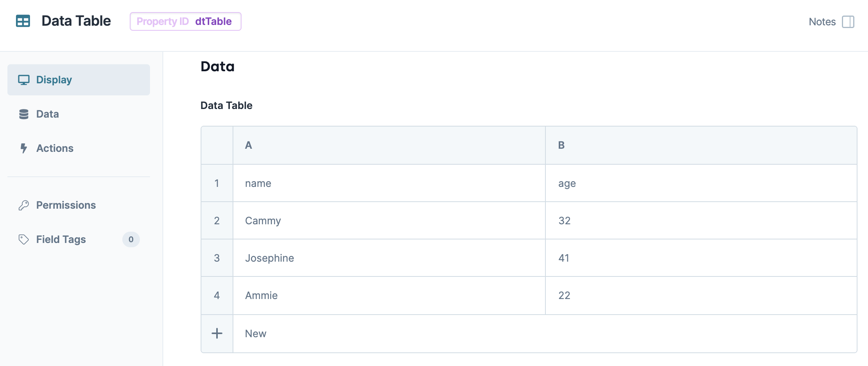Click the 'Data' section heading

point(217,67)
